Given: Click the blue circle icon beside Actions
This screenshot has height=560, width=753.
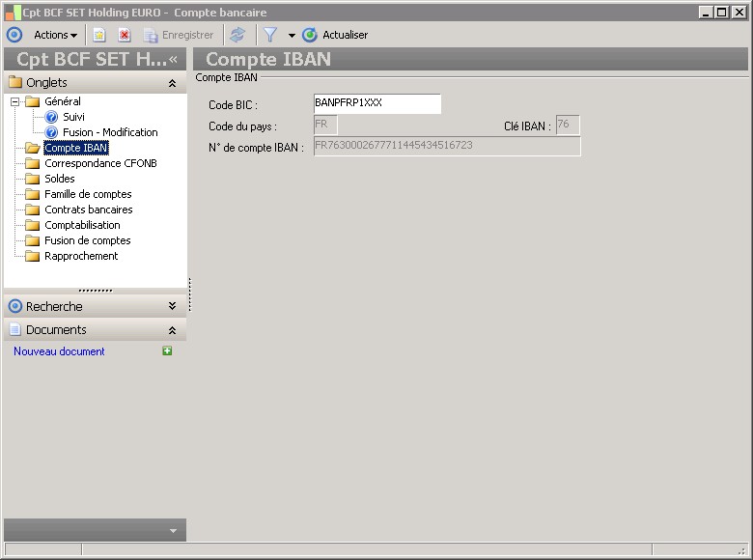Looking at the screenshot, I should [x=14, y=35].
